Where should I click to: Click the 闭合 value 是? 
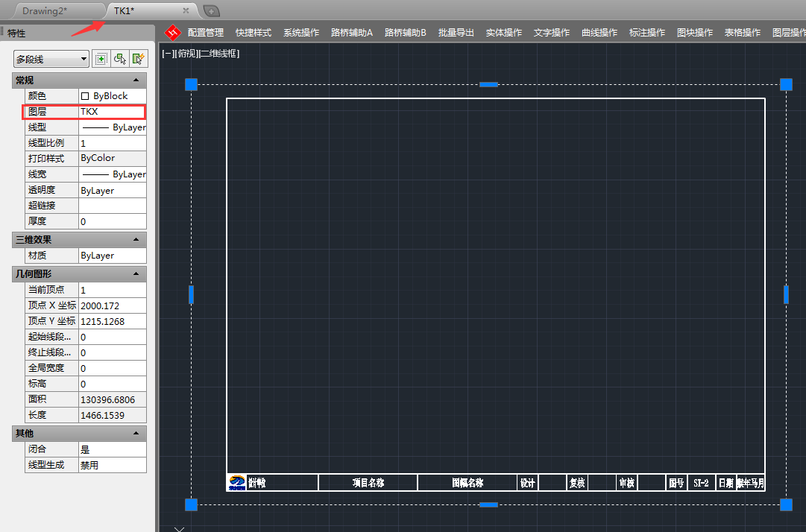(x=113, y=449)
